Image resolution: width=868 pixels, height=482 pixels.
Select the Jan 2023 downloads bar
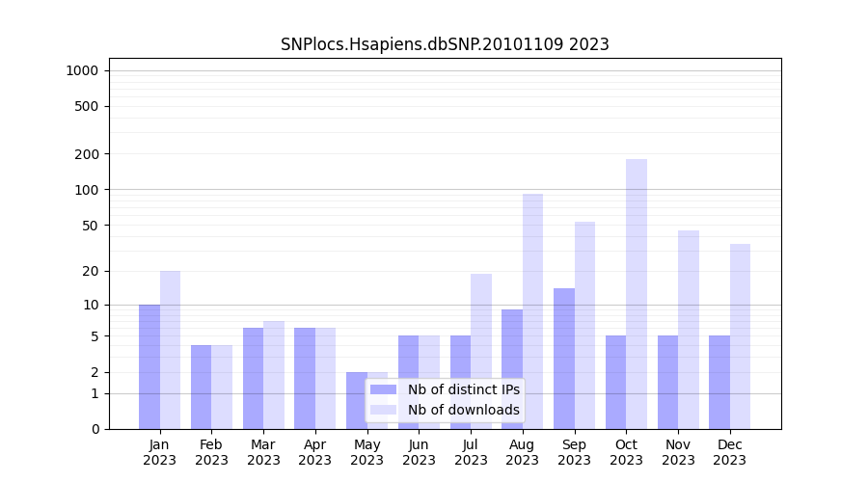tap(170, 350)
